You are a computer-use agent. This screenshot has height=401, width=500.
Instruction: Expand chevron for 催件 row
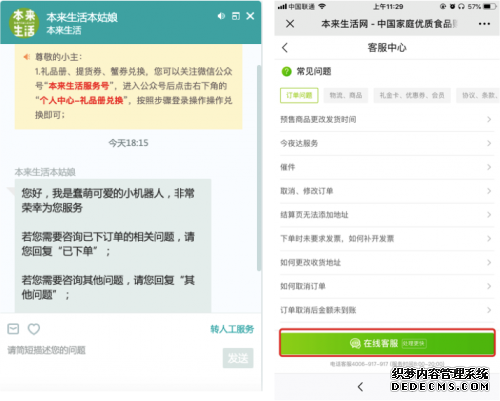click(x=489, y=167)
